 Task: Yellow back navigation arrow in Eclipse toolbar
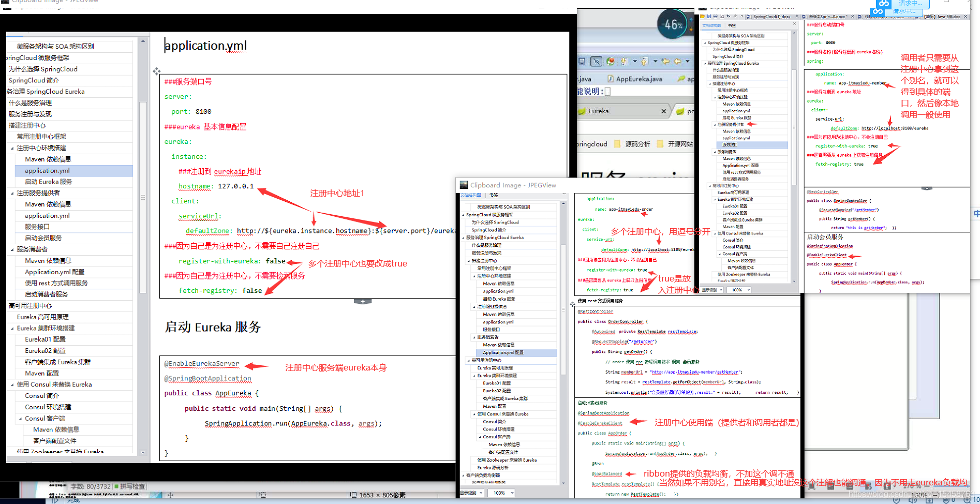(678, 61)
